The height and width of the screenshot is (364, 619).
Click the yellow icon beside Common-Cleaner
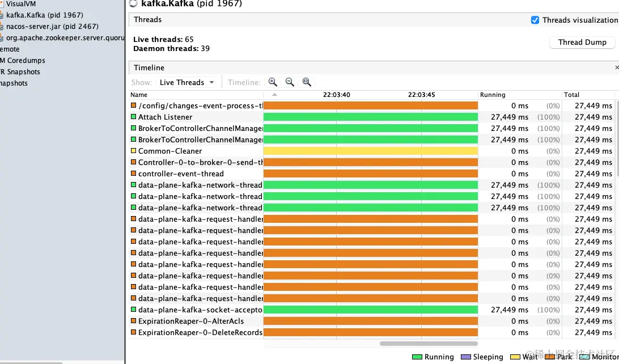click(x=133, y=151)
